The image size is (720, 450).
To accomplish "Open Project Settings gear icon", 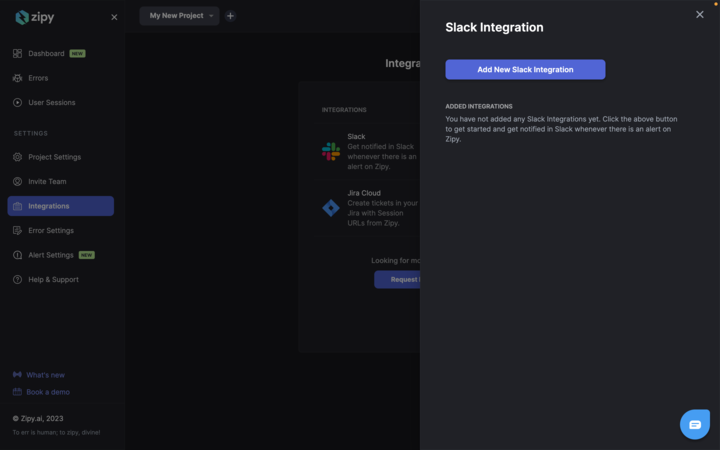I will 18,157.
